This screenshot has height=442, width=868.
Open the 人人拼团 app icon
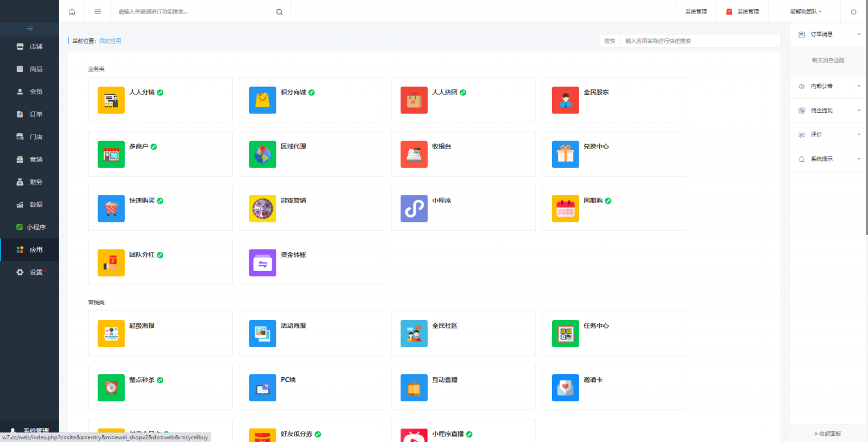tap(414, 100)
